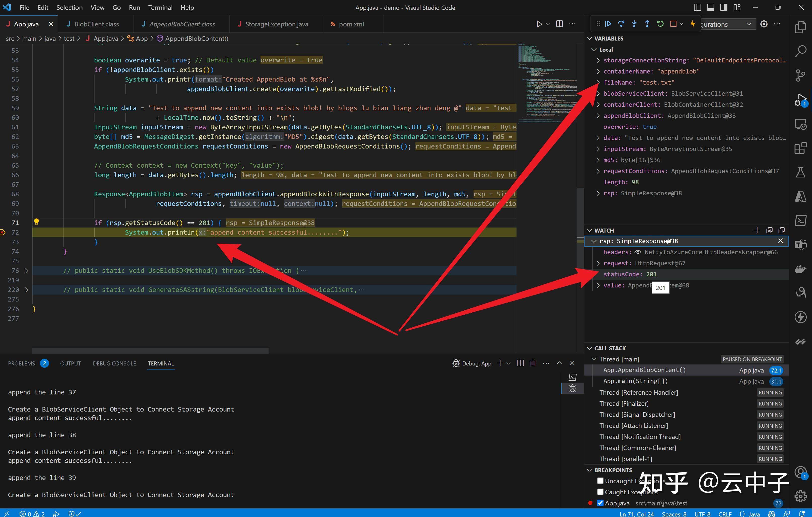Image resolution: width=812 pixels, height=517 pixels.
Task: Continue execution past the breakpoint
Action: 608,24
